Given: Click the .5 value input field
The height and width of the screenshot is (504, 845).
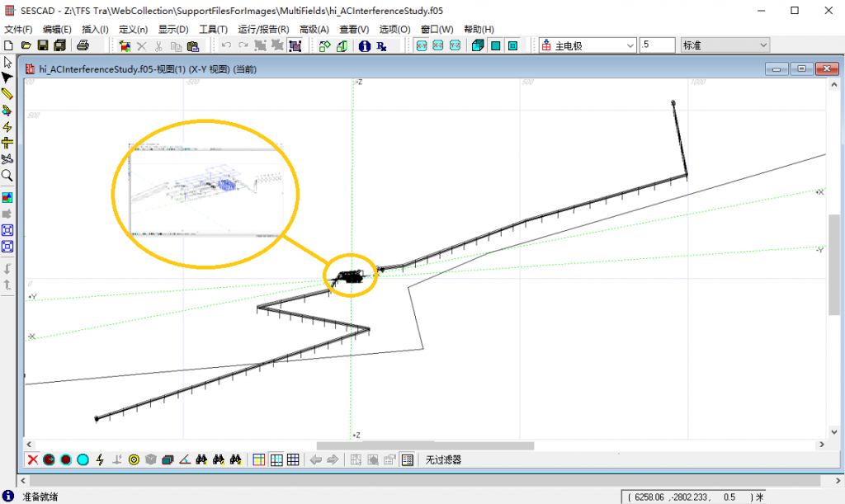Looking at the screenshot, I should coord(657,45).
